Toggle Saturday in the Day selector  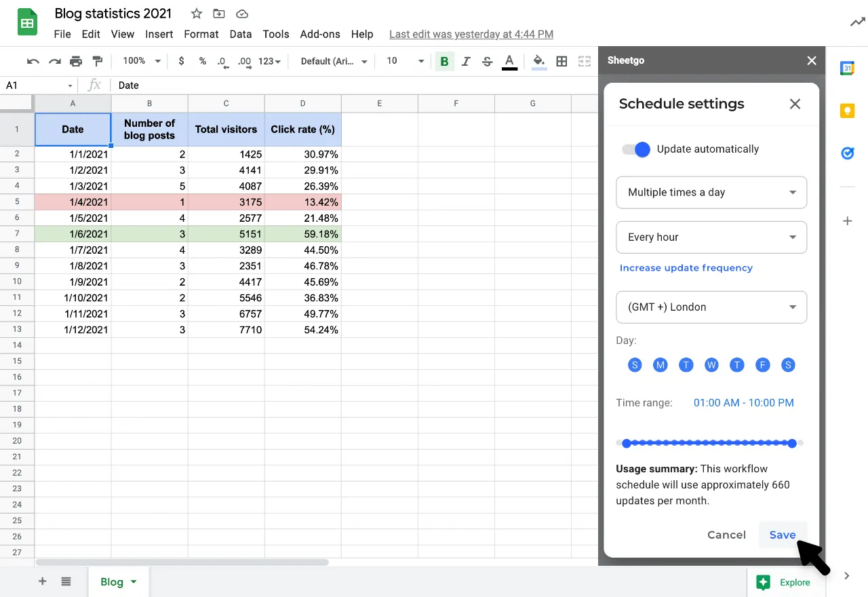tap(788, 365)
